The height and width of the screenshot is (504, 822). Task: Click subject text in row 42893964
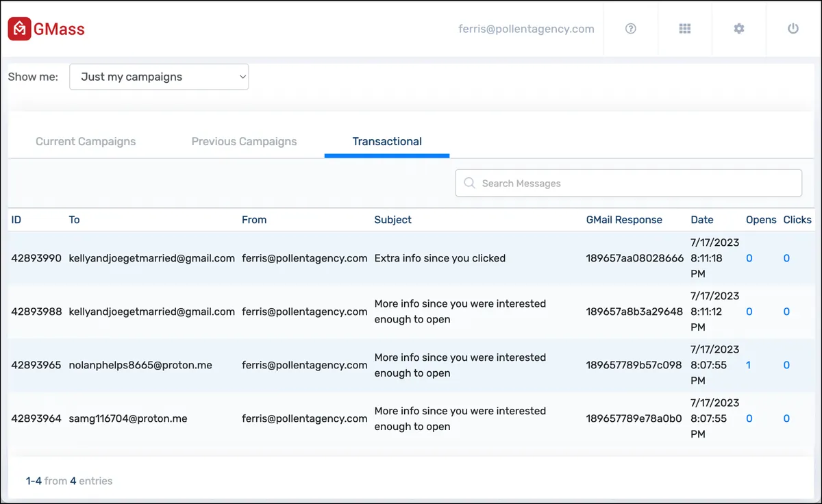[x=460, y=418]
